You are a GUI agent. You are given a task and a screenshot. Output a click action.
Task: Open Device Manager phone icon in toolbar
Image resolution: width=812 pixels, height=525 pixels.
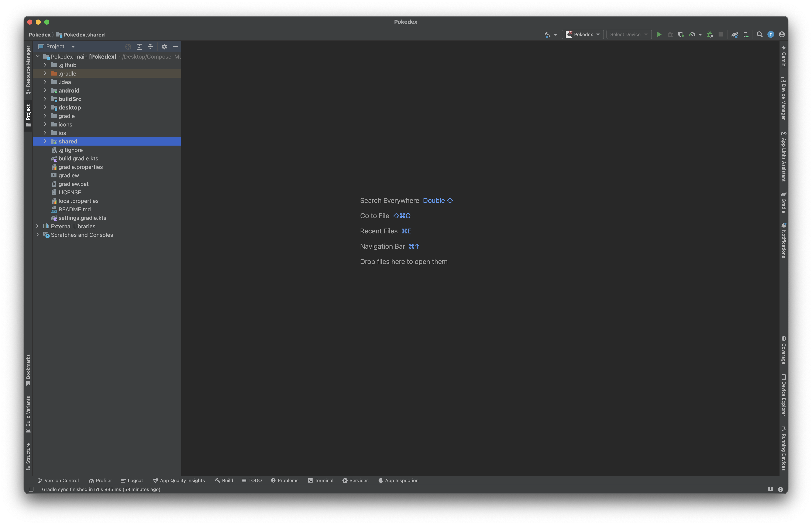pyautogui.click(x=746, y=34)
